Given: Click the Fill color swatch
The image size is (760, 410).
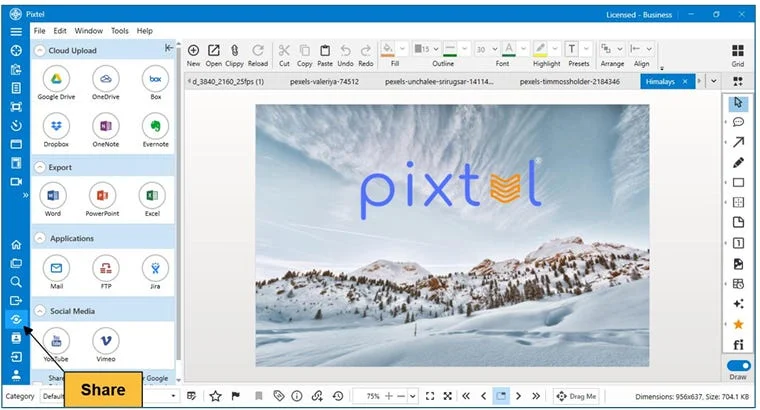Looking at the screenshot, I should tap(388, 49).
